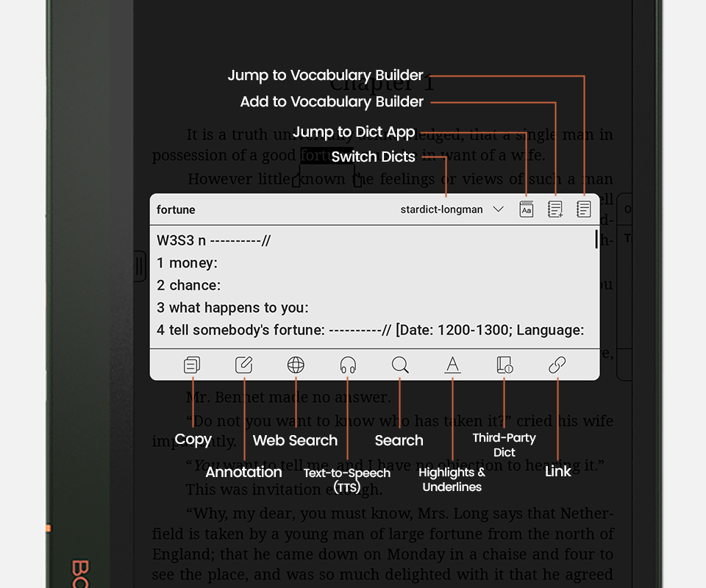Apply Highlights & Underlines icon

(452, 365)
